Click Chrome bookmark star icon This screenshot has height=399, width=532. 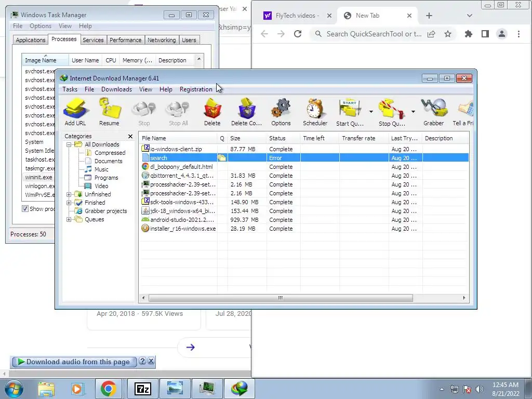pyautogui.click(x=448, y=34)
